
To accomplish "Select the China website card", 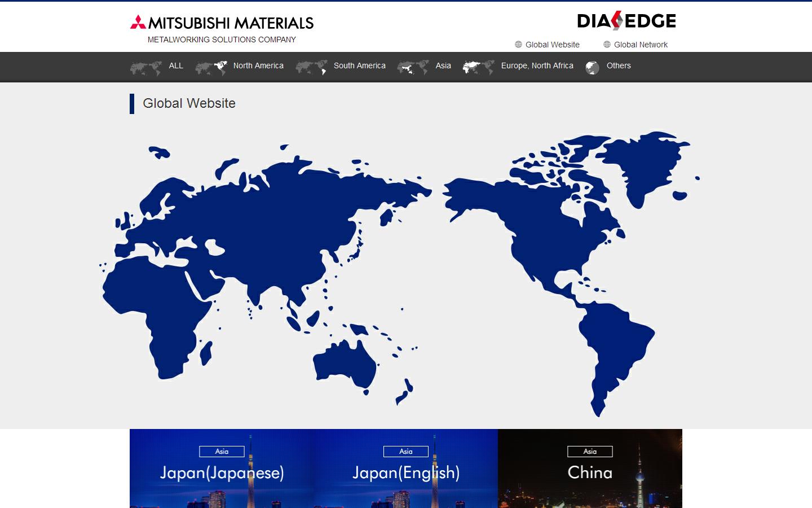I will pyautogui.click(x=590, y=473).
